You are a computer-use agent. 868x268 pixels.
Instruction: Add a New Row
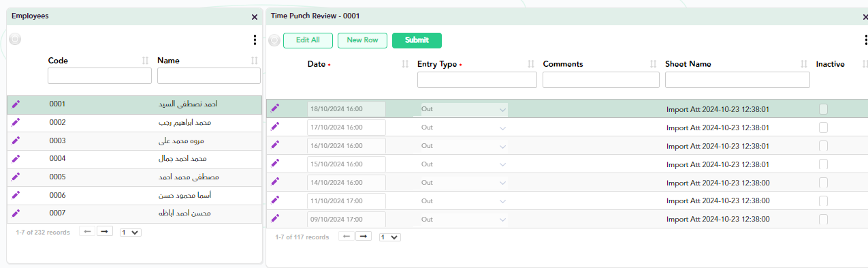[x=362, y=40]
